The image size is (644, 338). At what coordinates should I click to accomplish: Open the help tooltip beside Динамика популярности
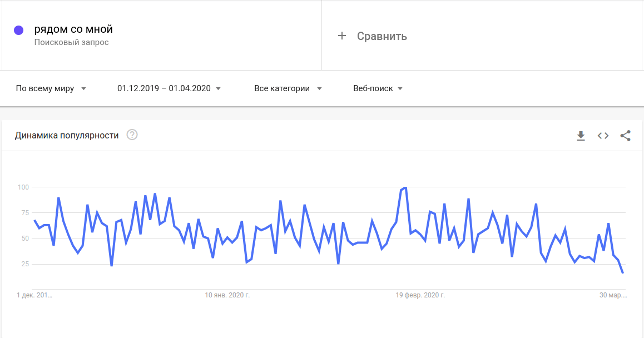tap(132, 135)
